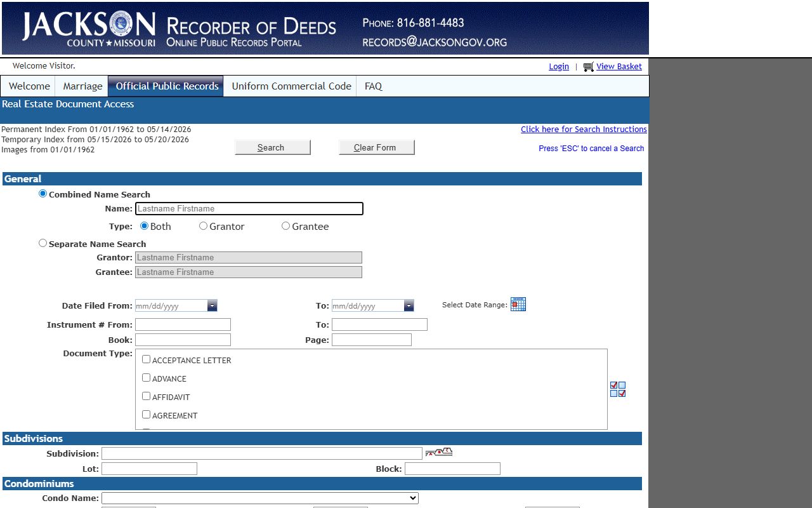Open the View Basket link
This screenshot has height=508, width=812.
point(619,67)
